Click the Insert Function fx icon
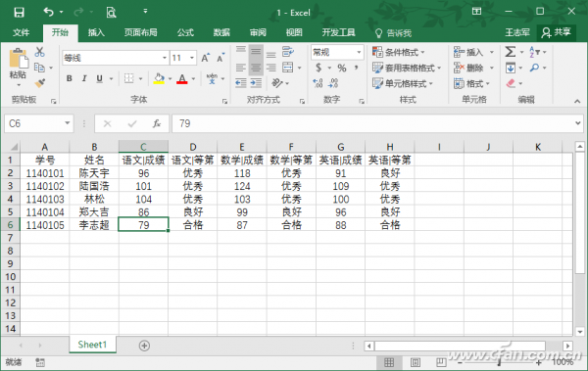 [157, 123]
